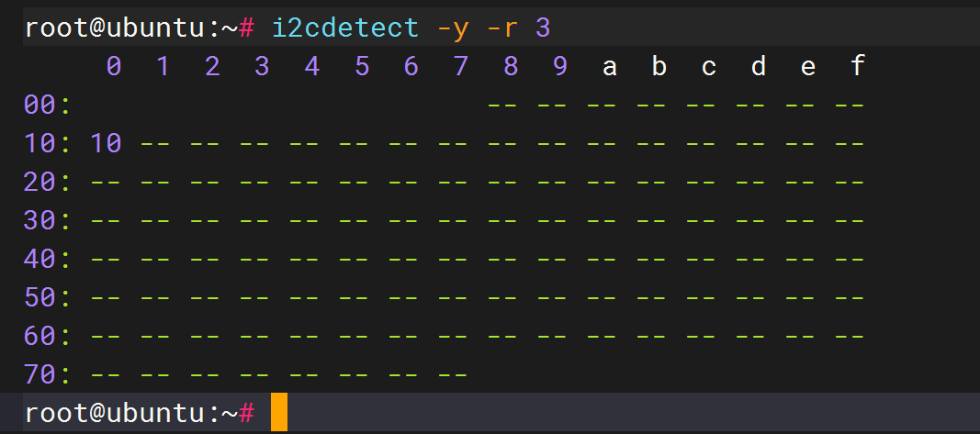Click column header a
This screenshot has height=434, width=980.
609,66
